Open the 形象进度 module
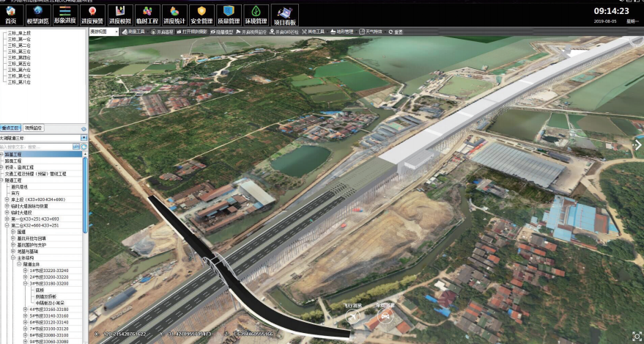 click(65, 15)
